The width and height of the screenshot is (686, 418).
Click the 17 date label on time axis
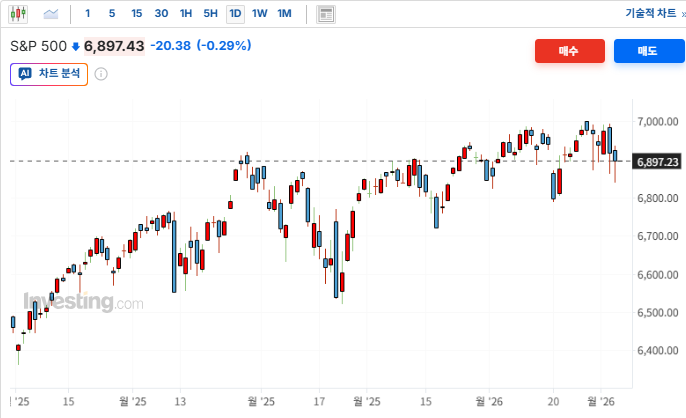319,401
